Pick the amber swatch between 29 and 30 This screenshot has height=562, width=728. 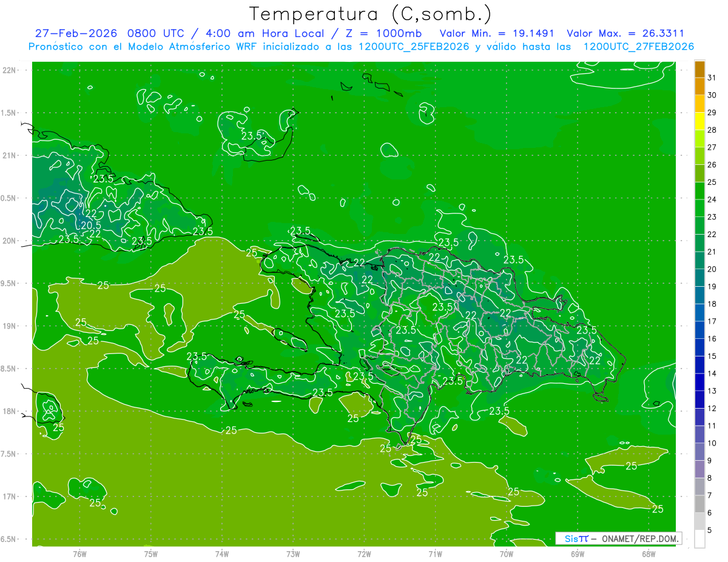click(699, 104)
